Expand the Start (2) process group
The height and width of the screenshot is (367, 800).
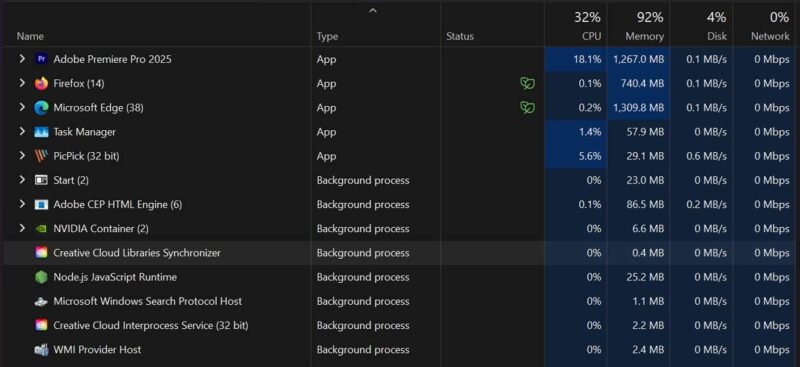(22, 180)
